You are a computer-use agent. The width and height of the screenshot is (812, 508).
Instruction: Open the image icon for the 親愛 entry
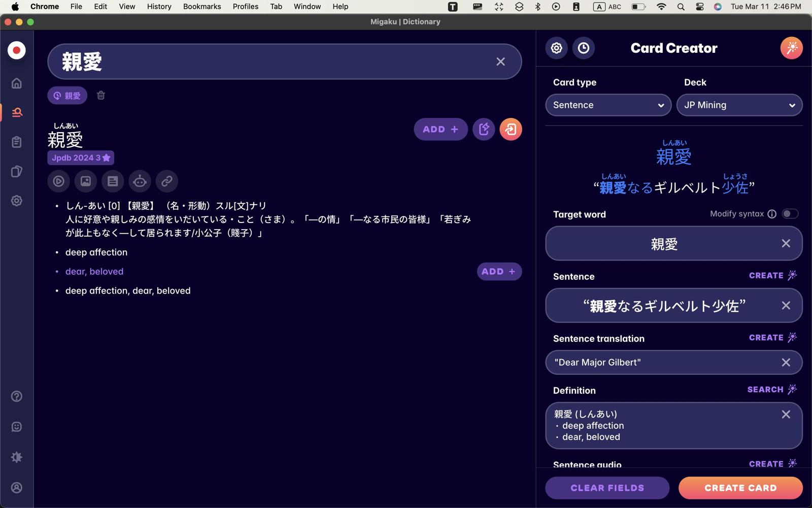85,181
